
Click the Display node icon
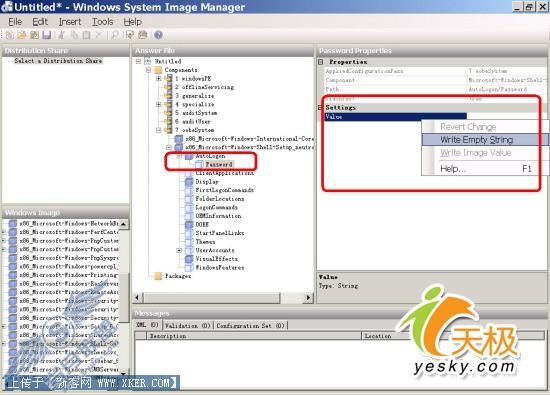pyautogui.click(x=189, y=182)
